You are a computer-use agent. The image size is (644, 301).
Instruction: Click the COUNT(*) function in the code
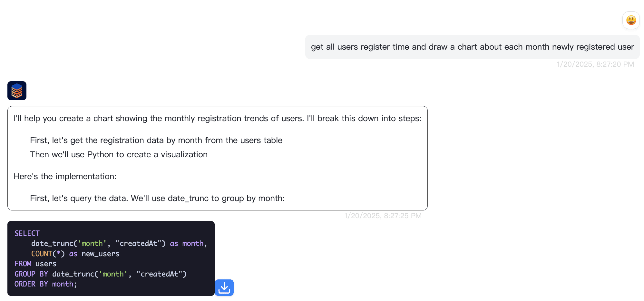point(48,254)
